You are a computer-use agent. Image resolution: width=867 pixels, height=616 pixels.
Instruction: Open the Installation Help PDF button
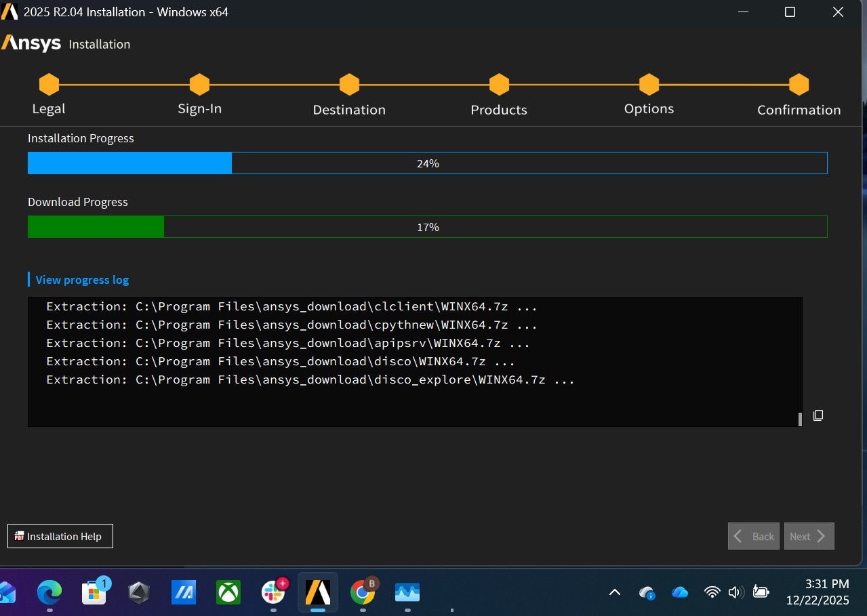tap(60, 536)
